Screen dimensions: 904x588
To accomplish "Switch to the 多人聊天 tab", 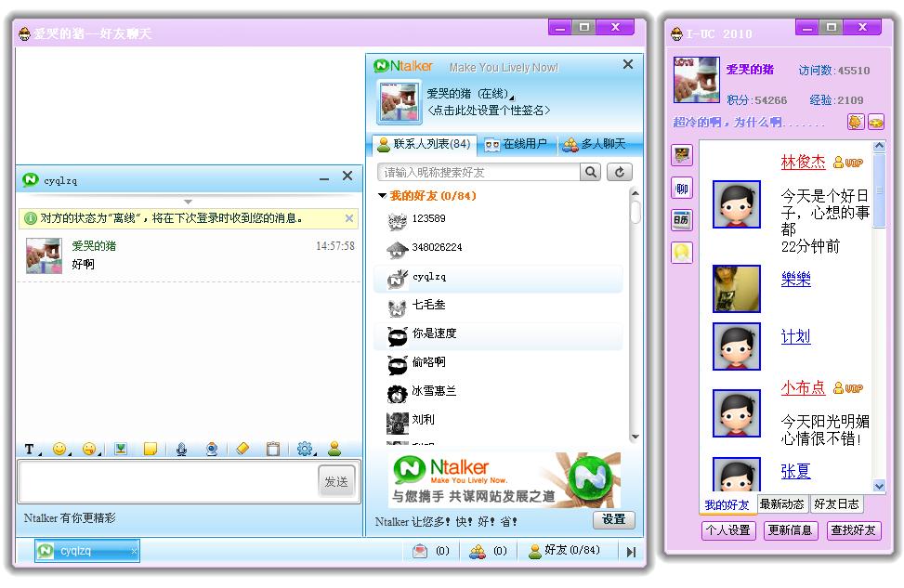I will pyautogui.click(x=595, y=144).
